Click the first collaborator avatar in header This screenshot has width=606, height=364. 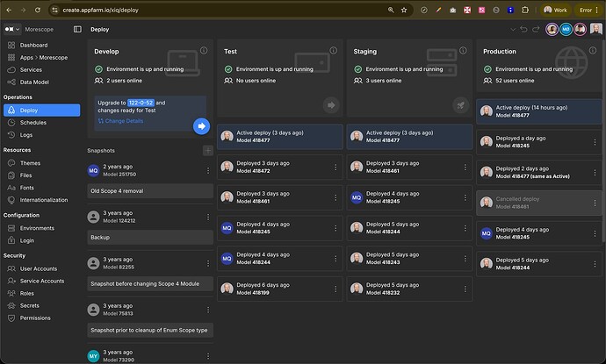tap(552, 29)
